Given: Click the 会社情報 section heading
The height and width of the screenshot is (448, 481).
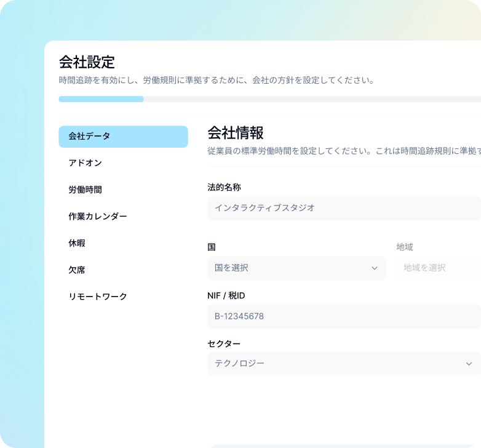Looking at the screenshot, I should pos(236,133).
